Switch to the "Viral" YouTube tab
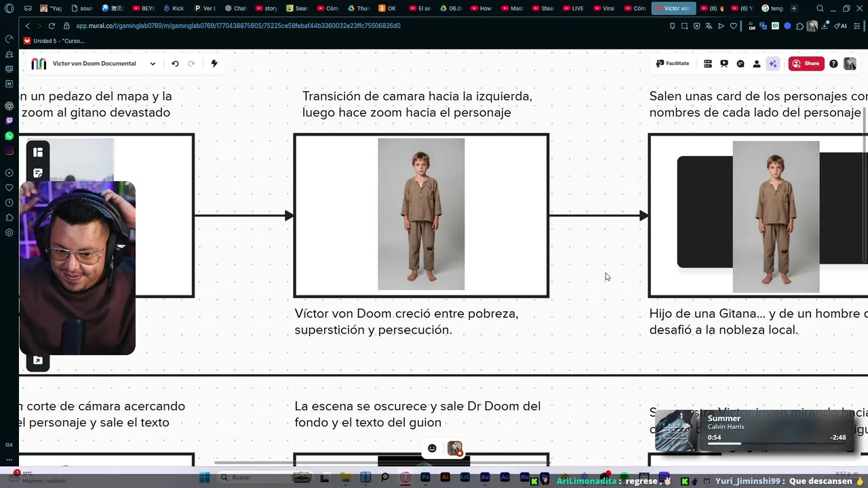Image resolution: width=868 pixels, height=488 pixels. pyautogui.click(x=603, y=8)
